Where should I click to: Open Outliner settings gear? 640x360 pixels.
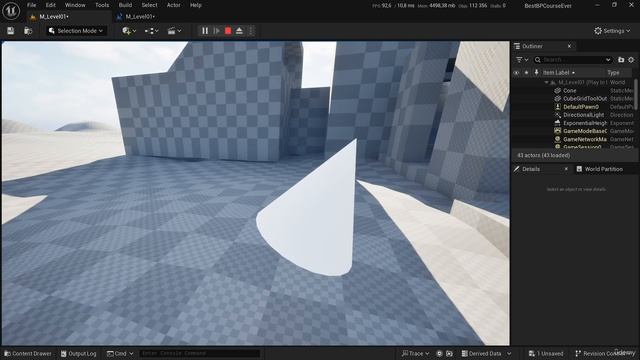pos(631,60)
